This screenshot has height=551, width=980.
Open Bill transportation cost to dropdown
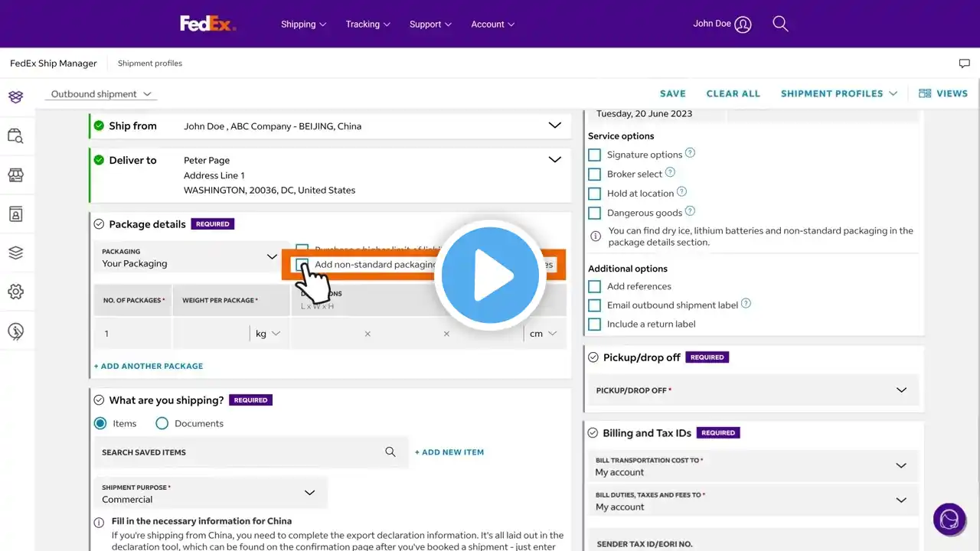click(753, 466)
